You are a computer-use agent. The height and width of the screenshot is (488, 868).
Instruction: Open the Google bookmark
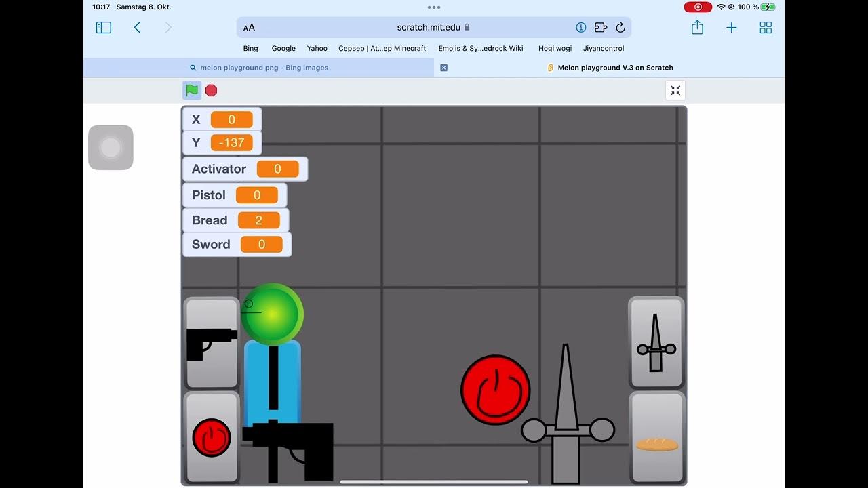(283, 48)
